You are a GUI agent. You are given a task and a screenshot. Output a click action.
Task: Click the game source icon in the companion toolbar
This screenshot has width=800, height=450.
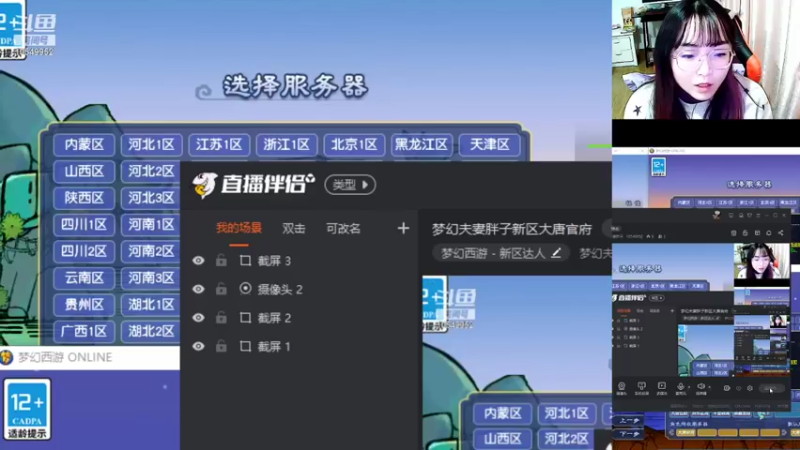tap(641, 388)
